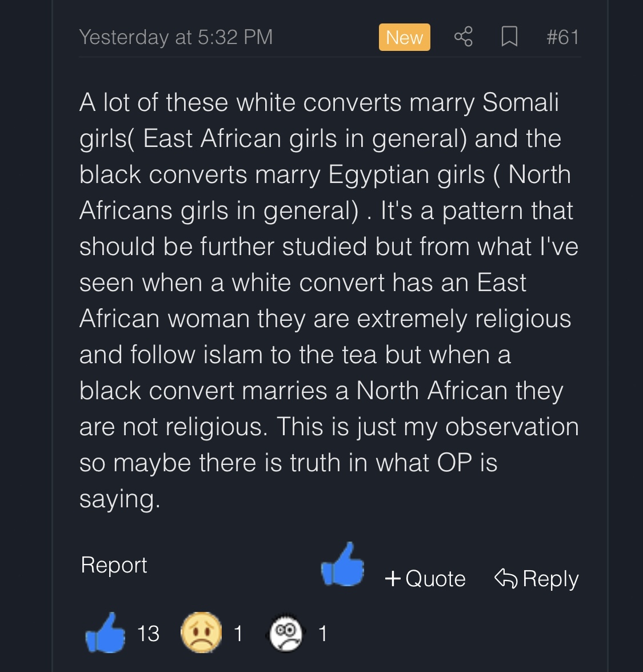Screen dimensions: 643x672
Task: Click the "Yesterday at 5:32 PM" timestamp
Action: (x=176, y=37)
